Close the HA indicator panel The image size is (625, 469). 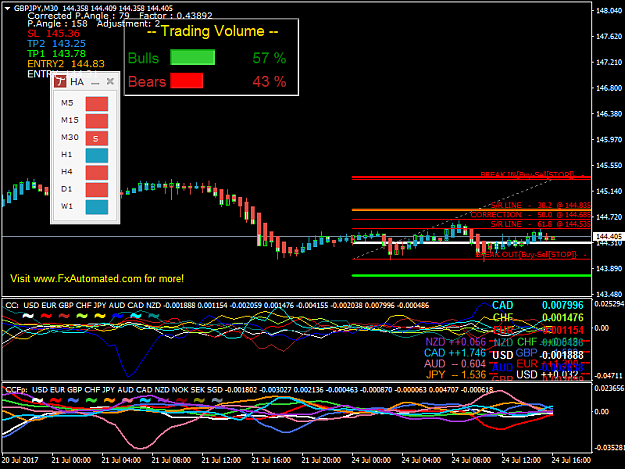pos(110,82)
